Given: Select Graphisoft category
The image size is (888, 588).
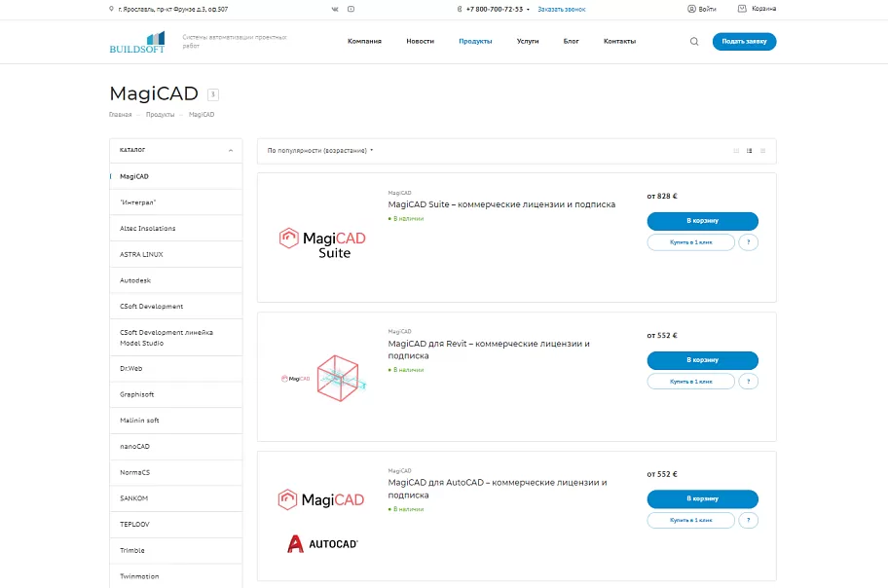Looking at the screenshot, I should click(175, 395).
